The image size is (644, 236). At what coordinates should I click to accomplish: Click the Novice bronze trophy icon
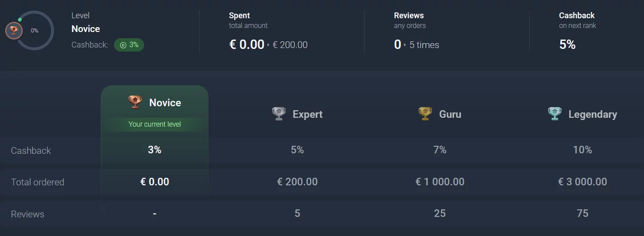pyautogui.click(x=135, y=102)
